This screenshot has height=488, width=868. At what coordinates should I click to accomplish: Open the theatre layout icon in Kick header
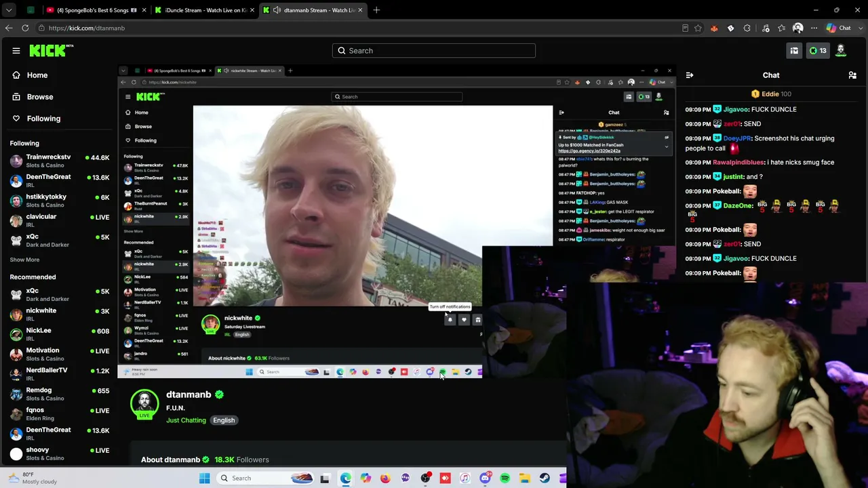pos(794,50)
